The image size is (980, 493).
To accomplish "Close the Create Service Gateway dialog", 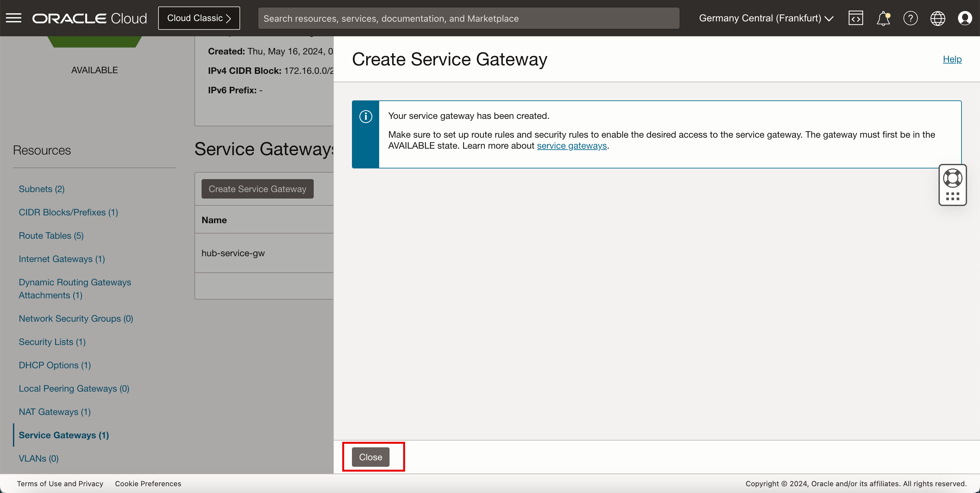I will click(370, 456).
